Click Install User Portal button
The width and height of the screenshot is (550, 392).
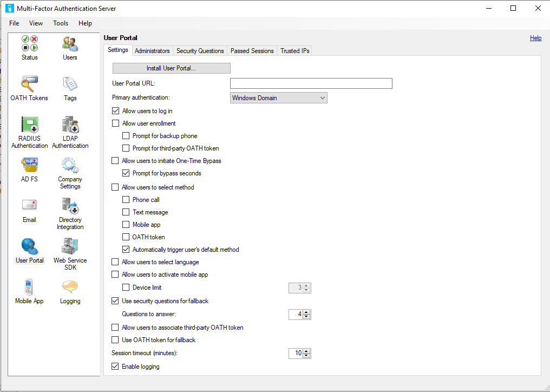[171, 68]
